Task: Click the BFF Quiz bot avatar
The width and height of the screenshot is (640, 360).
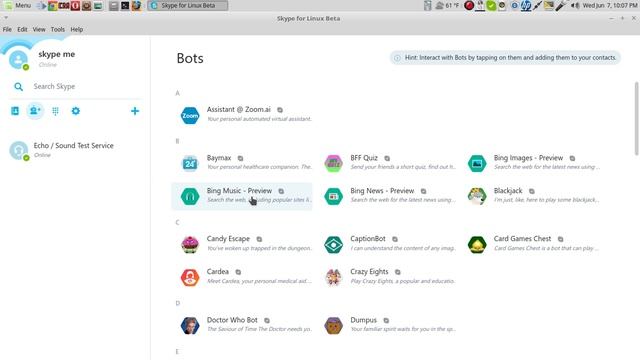Action: [333, 163]
